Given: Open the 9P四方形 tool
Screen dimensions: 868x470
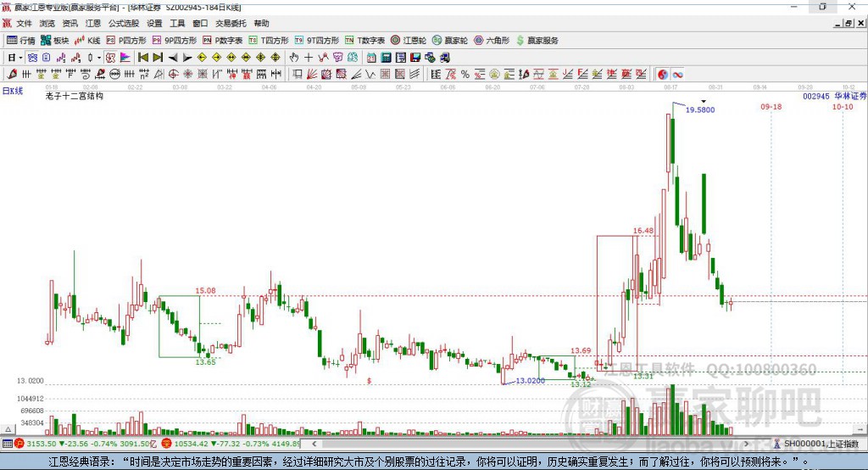Looking at the screenshot, I should click(175, 41).
